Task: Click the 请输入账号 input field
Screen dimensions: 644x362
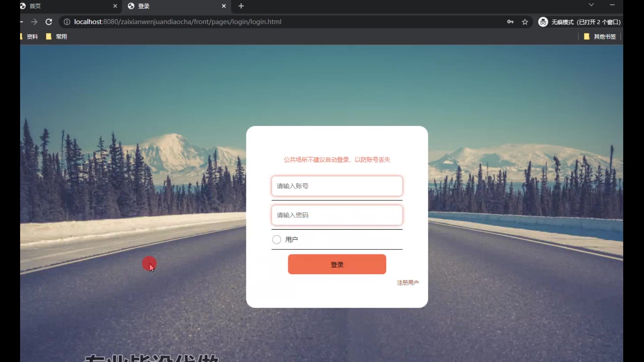Action: pos(337,186)
